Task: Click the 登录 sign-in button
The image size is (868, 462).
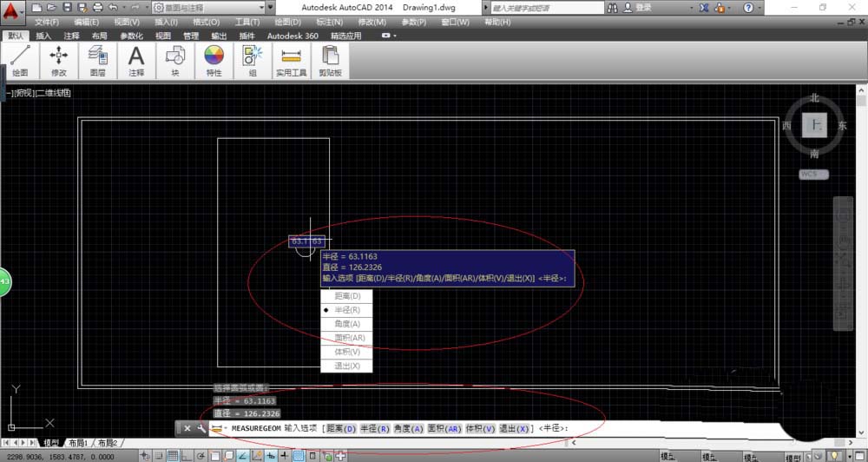Action: 638,8
